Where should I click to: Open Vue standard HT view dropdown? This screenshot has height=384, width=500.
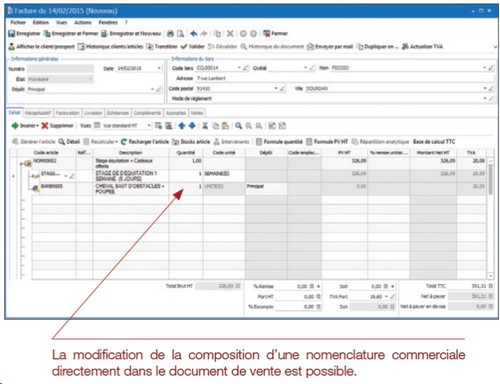tap(149, 126)
